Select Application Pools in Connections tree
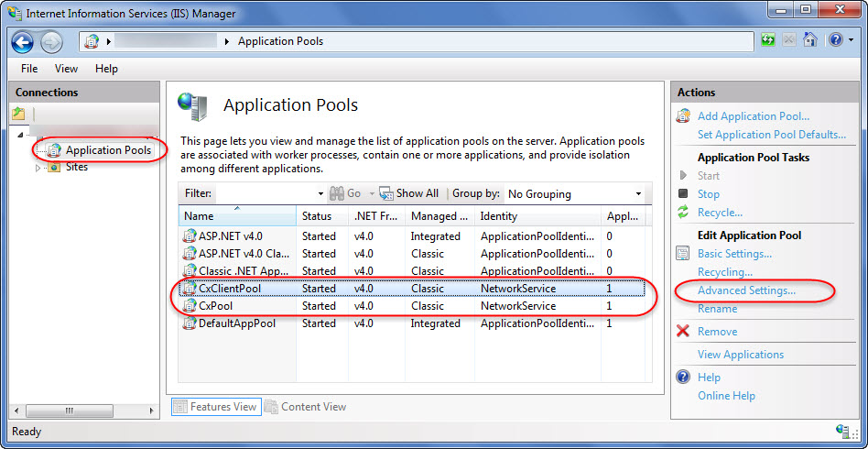Screen dimensions: 868x449 (x=108, y=150)
